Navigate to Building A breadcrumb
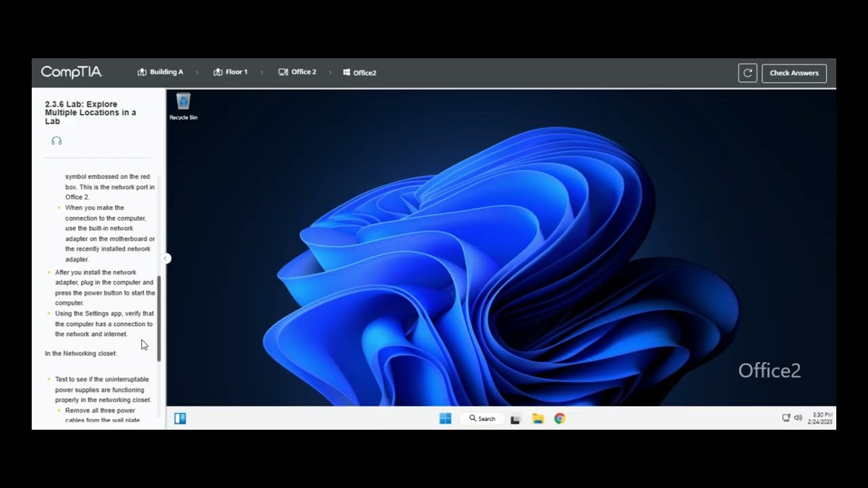This screenshot has height=488, width=868. point(161,72)
